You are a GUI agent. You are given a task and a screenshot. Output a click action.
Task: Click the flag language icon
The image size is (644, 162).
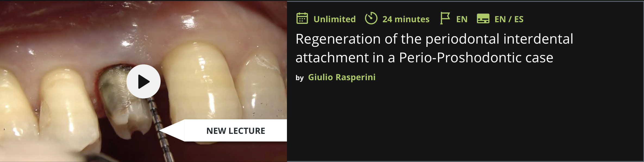(445, 18)
